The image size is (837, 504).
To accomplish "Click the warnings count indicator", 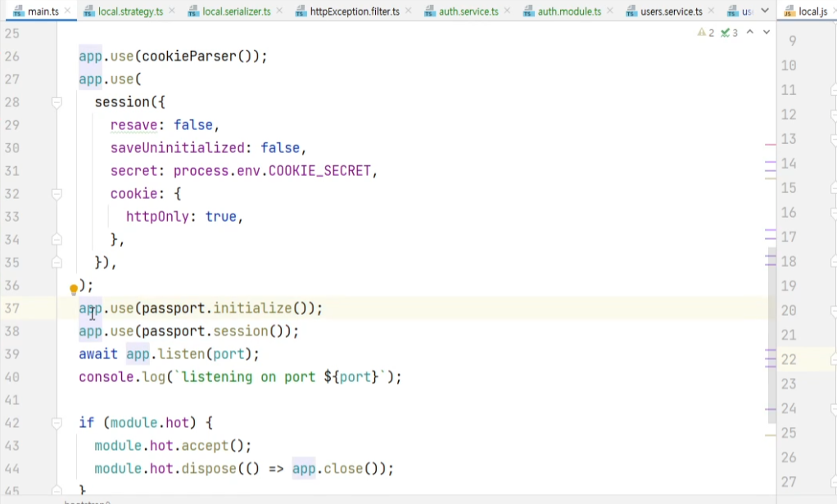I will click(706, 33).
